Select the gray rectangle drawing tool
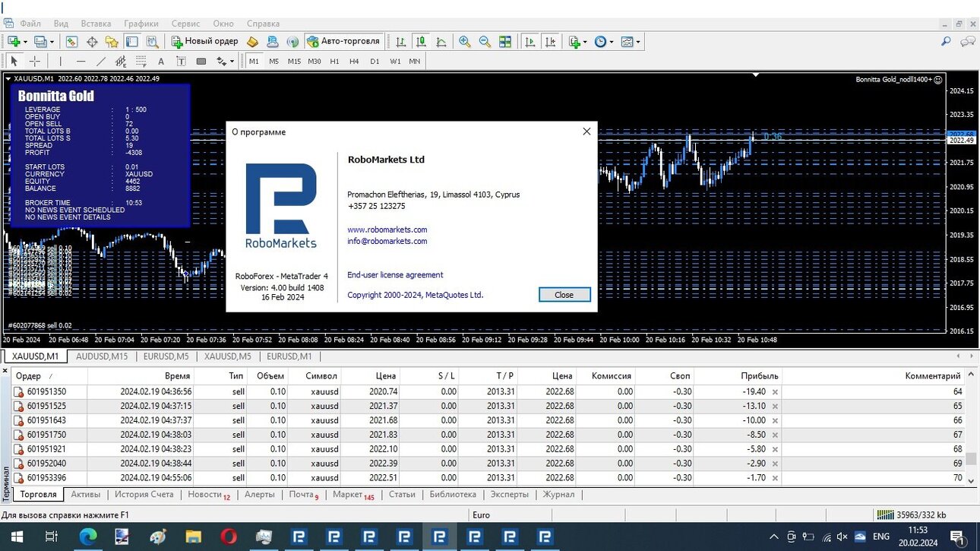This screenshot has width=980, height=551. pyautogui.click(x=201, y=61)
